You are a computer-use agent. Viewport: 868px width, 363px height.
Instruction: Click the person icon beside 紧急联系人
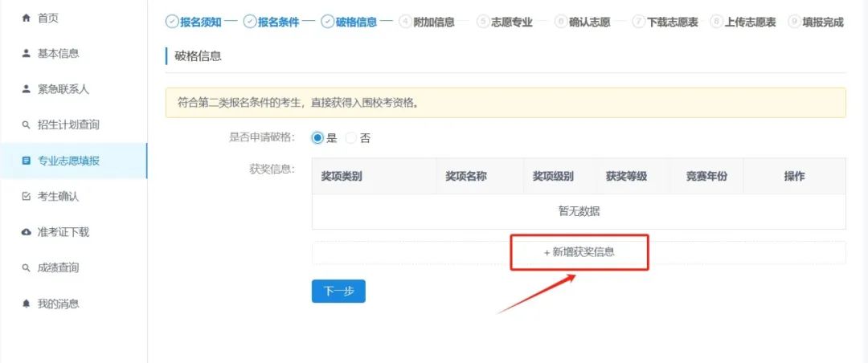coord(26,89)
